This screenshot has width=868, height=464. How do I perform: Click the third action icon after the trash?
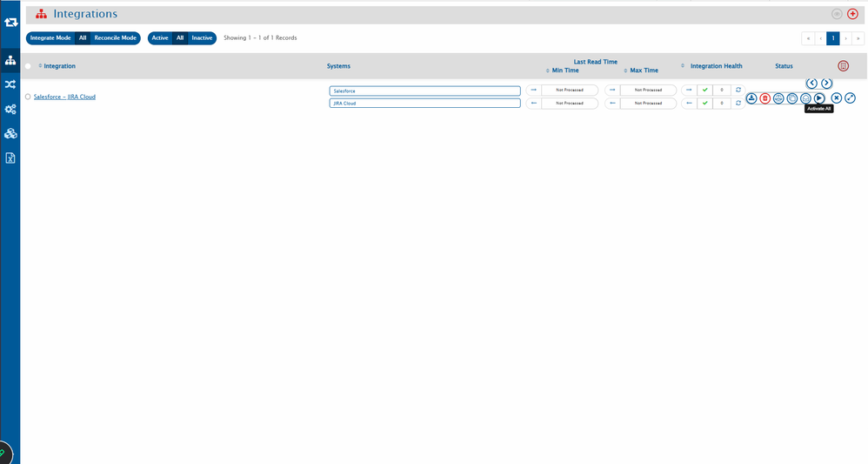point(778,98)
